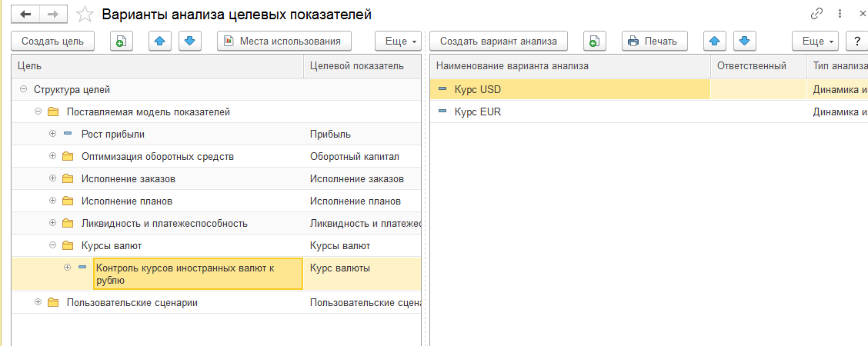Click the back navigation arrow
The image size is (868, 346).
26,14
